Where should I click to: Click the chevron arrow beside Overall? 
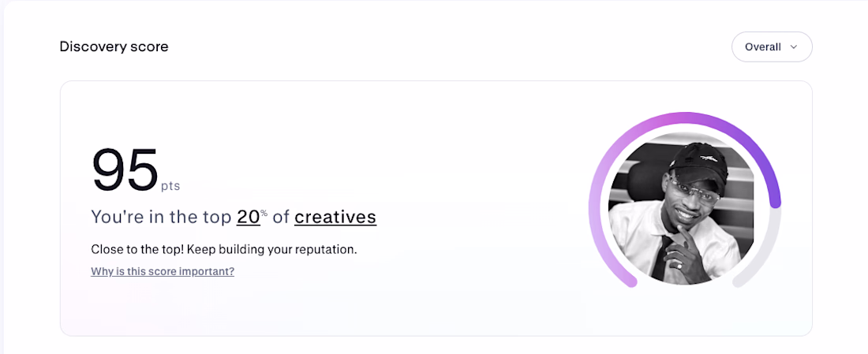[794, 47]
